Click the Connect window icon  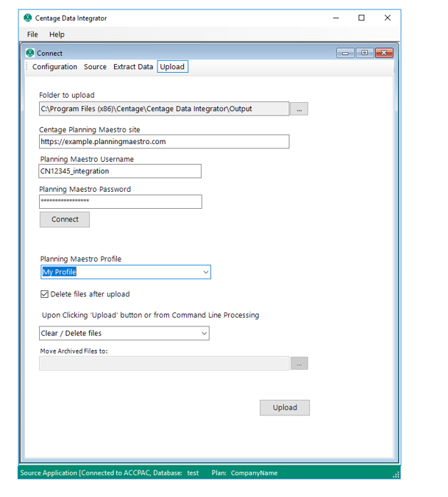coord(30,53)
